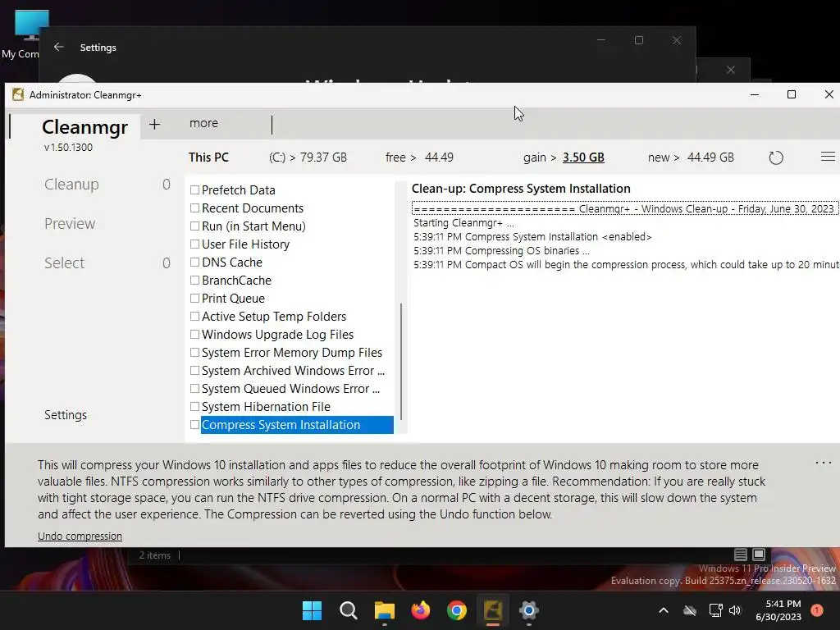Enable System Hibernation File checkbox
Screen dimensions: 840x630
coord(194,407)
